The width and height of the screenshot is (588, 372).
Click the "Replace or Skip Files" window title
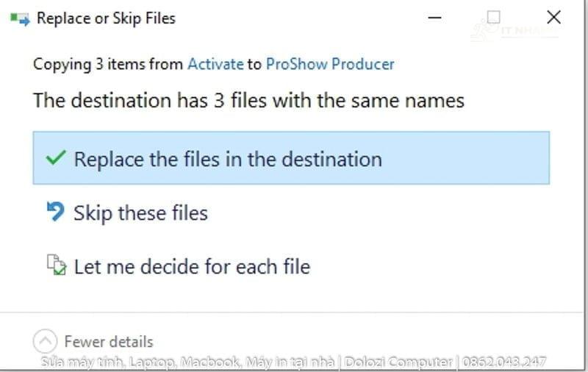point(106,18)
